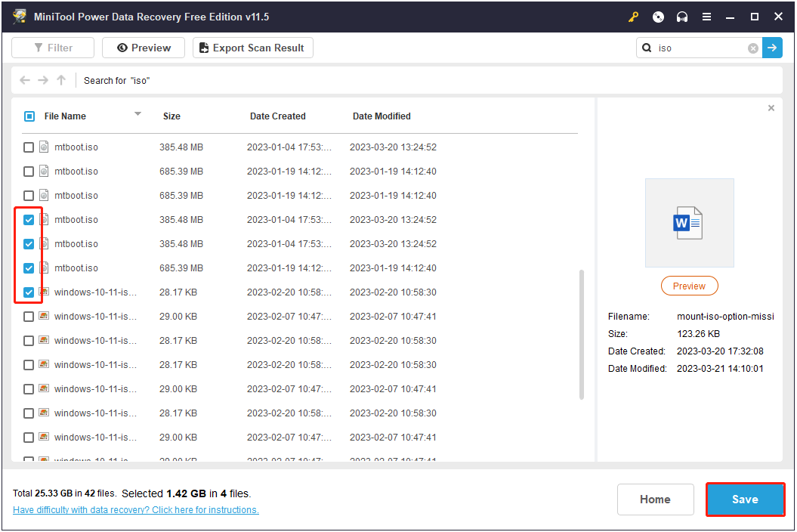Uncheck the selected windows-10-11-is 28.17 KB file

29,292
